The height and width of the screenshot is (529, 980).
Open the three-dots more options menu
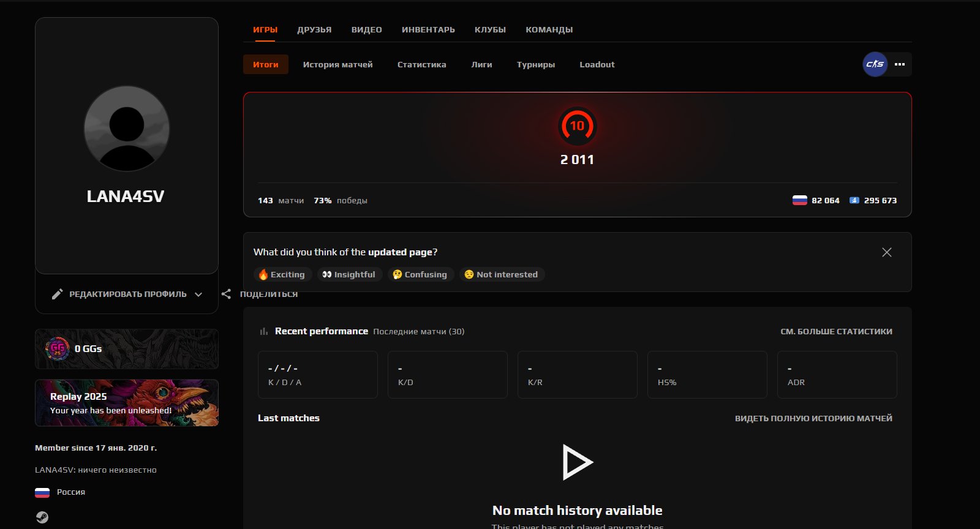tap(900, 64)
